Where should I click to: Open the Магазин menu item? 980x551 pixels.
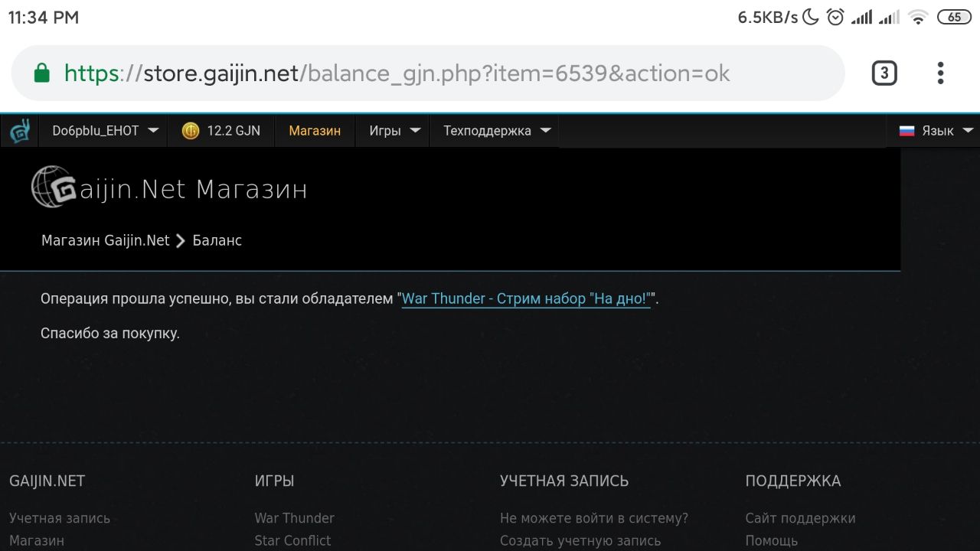[x=315, y=131]
